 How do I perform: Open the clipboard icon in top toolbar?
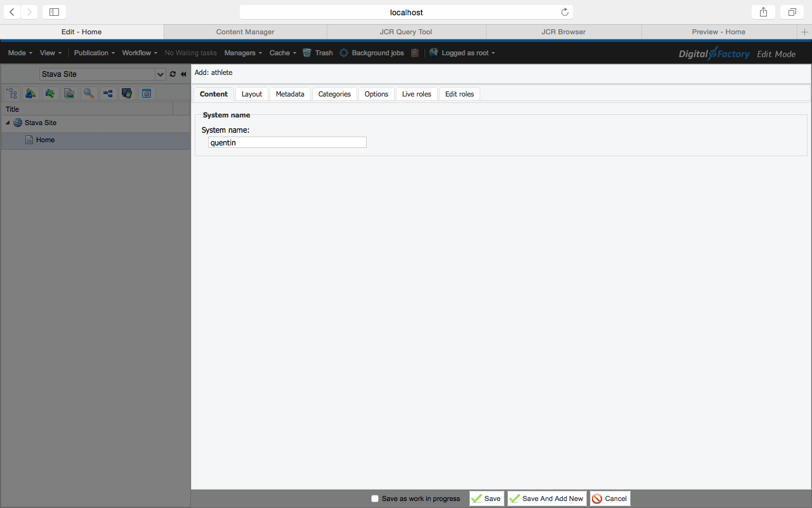click(415, 53)
